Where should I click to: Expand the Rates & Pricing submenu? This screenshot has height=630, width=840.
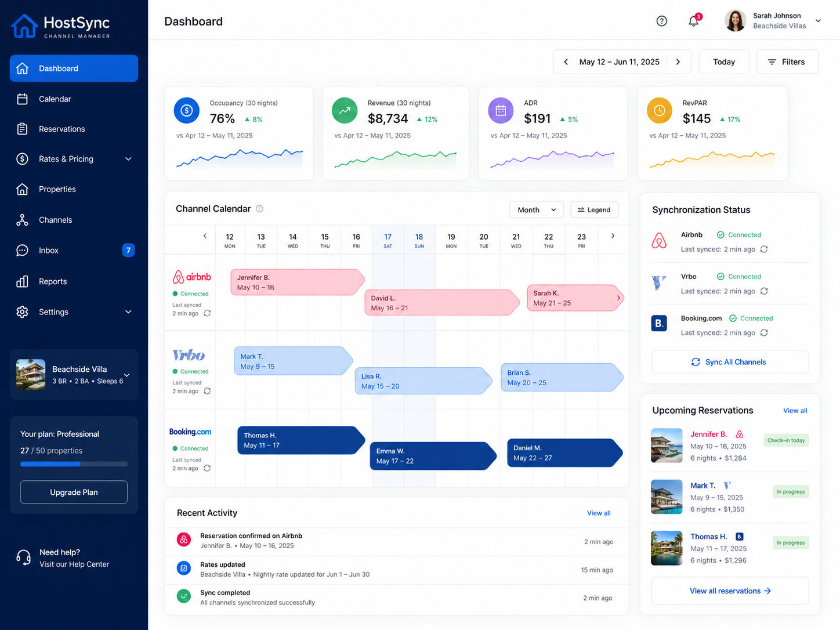tap(128, 159)
